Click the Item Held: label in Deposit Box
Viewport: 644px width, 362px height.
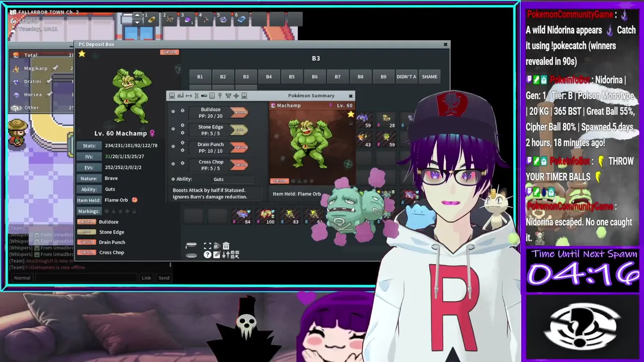click(89, 200)
